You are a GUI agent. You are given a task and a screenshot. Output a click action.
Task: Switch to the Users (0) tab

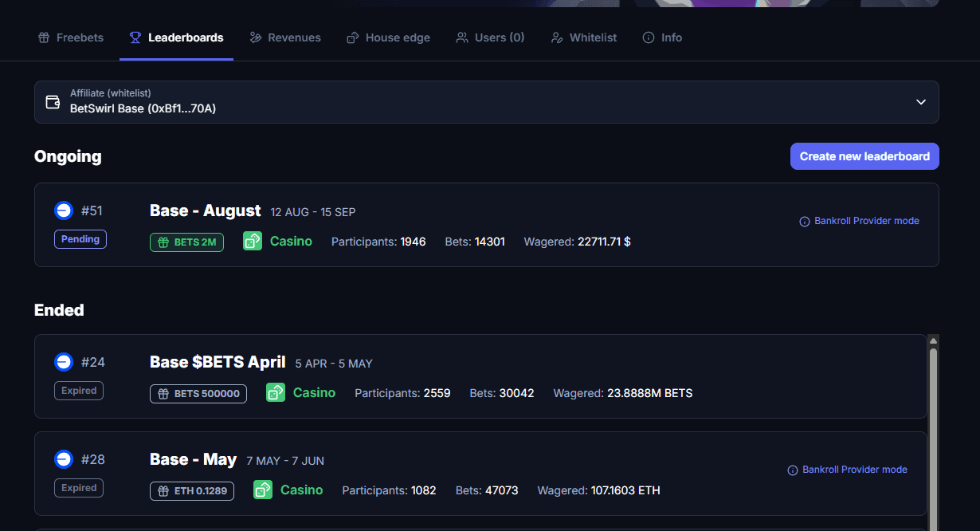coord(490,37)
